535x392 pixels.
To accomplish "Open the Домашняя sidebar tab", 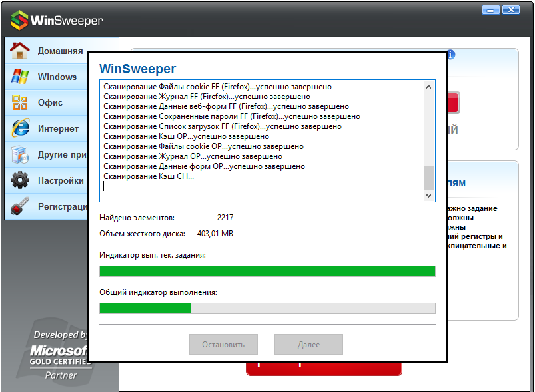I will 60,51.
